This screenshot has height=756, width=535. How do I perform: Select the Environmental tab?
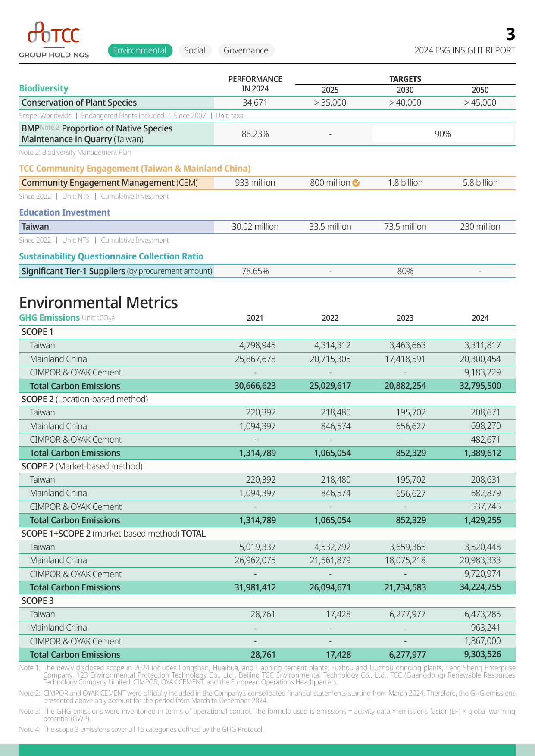point(140,50)
